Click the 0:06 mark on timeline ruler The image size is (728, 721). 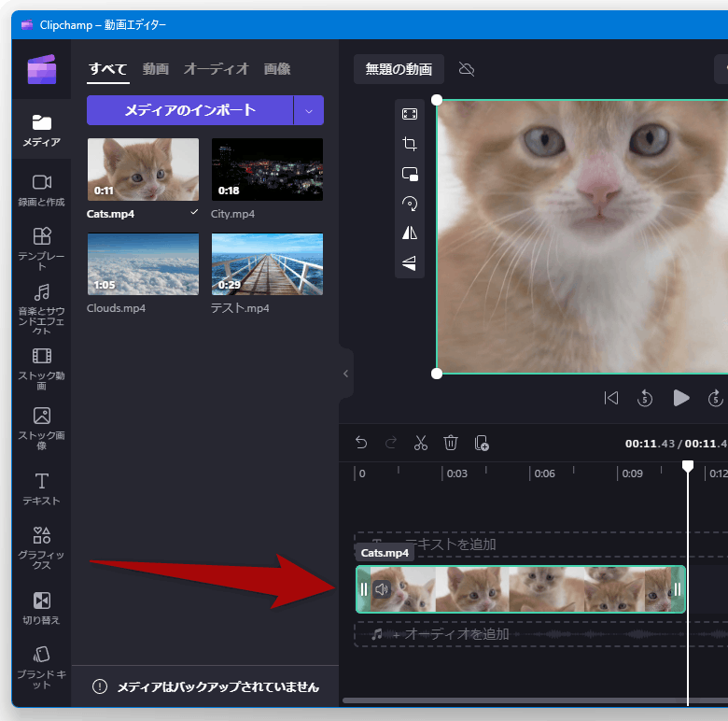tap(545, 474)
